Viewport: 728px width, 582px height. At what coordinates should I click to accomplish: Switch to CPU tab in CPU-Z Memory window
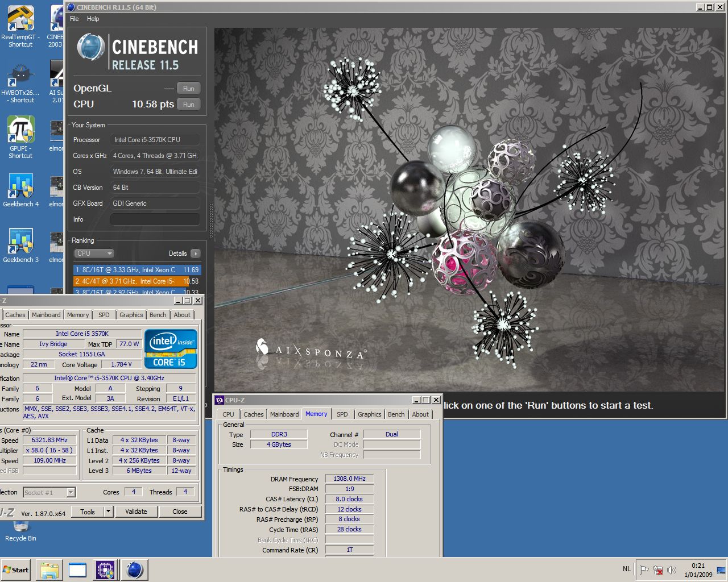point(228,414)
